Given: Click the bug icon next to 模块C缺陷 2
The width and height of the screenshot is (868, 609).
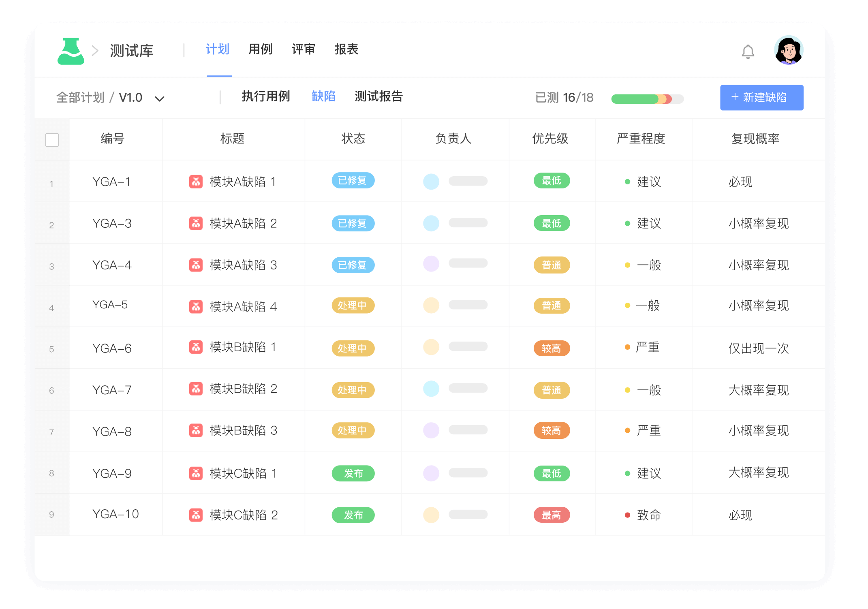Looking at the screenshot, I should click(196, 515).
